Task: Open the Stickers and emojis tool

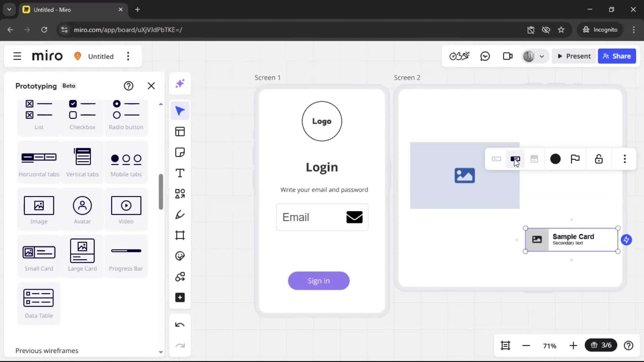Action: click(x=180, y=256)
